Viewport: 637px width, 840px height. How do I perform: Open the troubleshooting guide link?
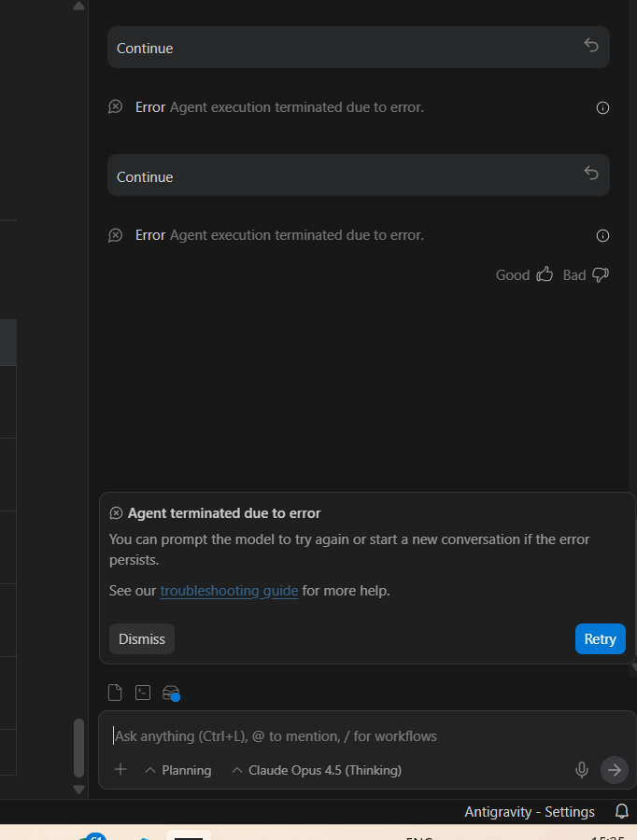(x=229, y=591)
